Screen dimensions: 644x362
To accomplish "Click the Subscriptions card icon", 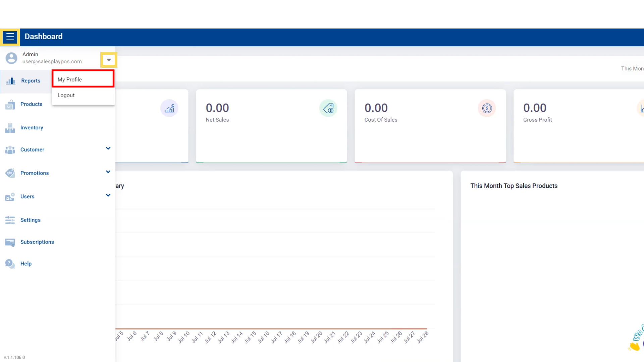I will [10, 242].
